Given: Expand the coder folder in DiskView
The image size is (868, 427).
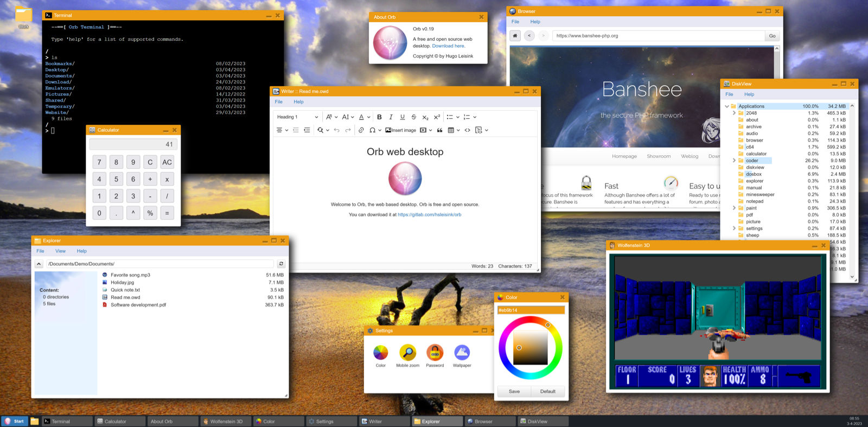Looking at the screenshot, I should [x=734, y=161].
